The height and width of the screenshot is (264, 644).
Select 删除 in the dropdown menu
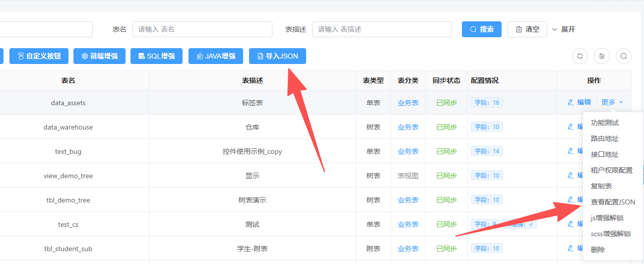click(x=598, y=250)
